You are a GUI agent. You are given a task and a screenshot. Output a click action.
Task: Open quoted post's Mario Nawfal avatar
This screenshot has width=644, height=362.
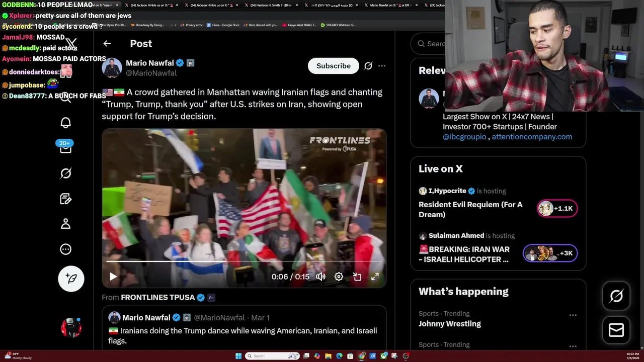pos(114,318)
